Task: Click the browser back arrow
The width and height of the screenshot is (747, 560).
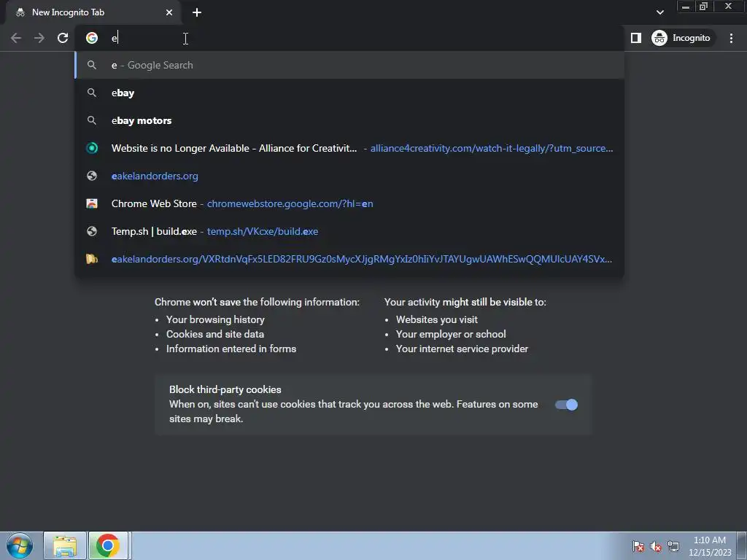Action: (x=16, y=38)
